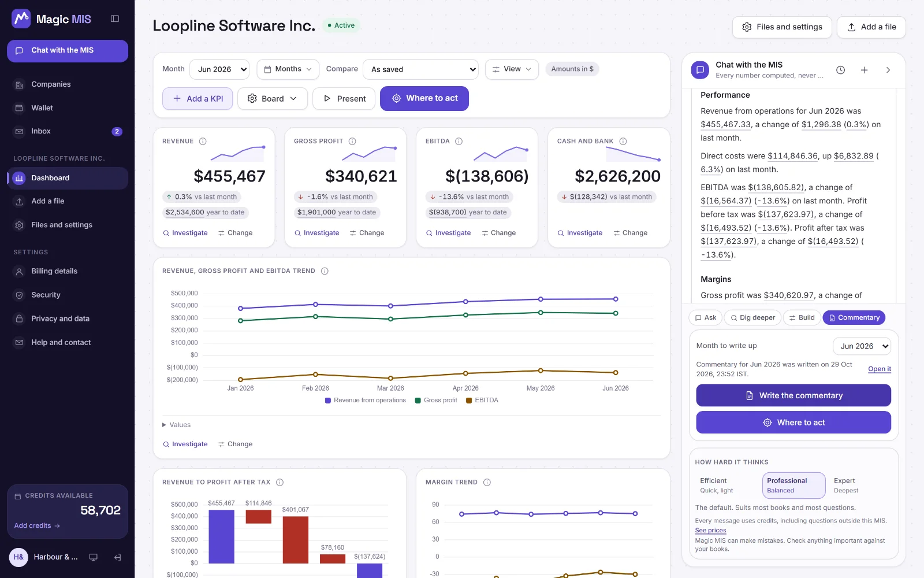Click info icon next to REVENUE
The height and width of the screenshot is (578, 924).
click(203, 141)
